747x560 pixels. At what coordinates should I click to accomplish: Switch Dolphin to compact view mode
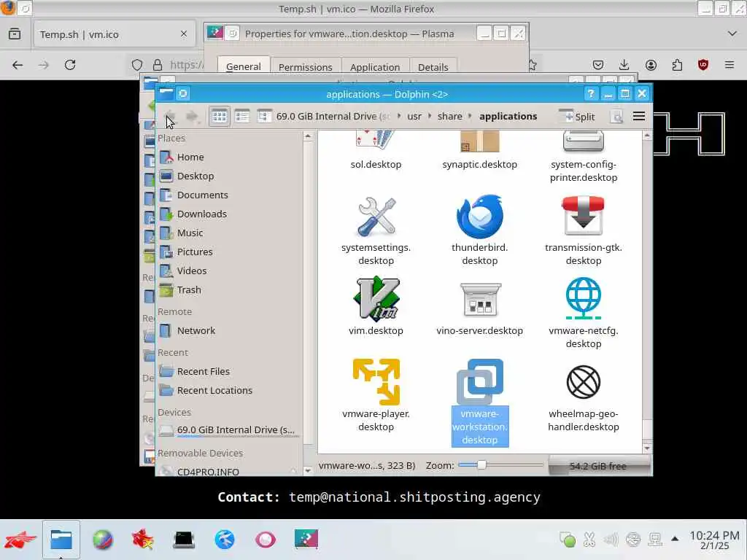tap(242, 116)
